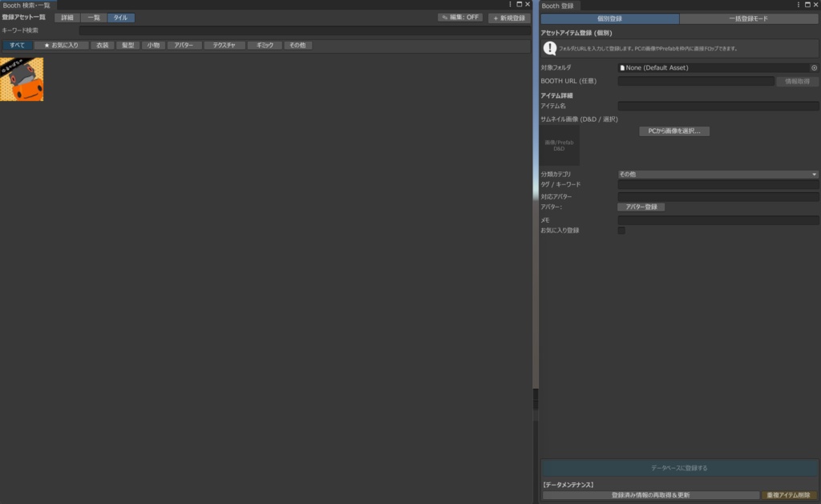The image size is (821, 504).
Task: Focus the タグ / キーワード input field
Action: point(718,185)
